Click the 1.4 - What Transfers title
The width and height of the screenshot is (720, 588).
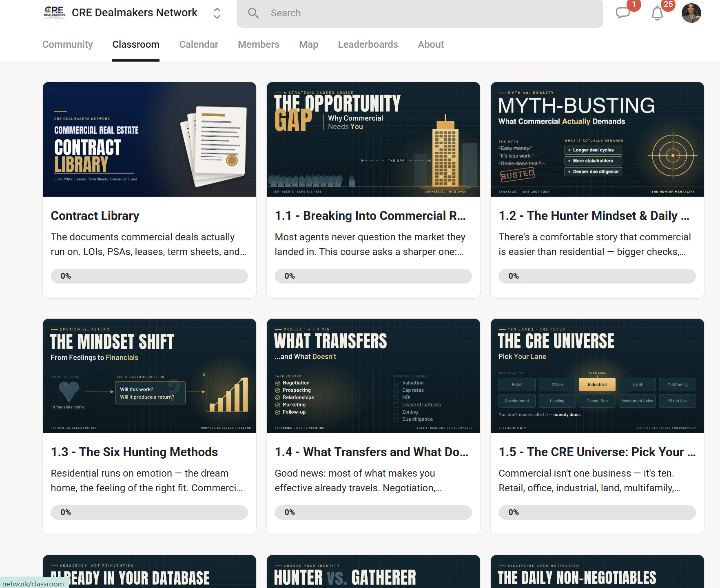coord(371,452)
